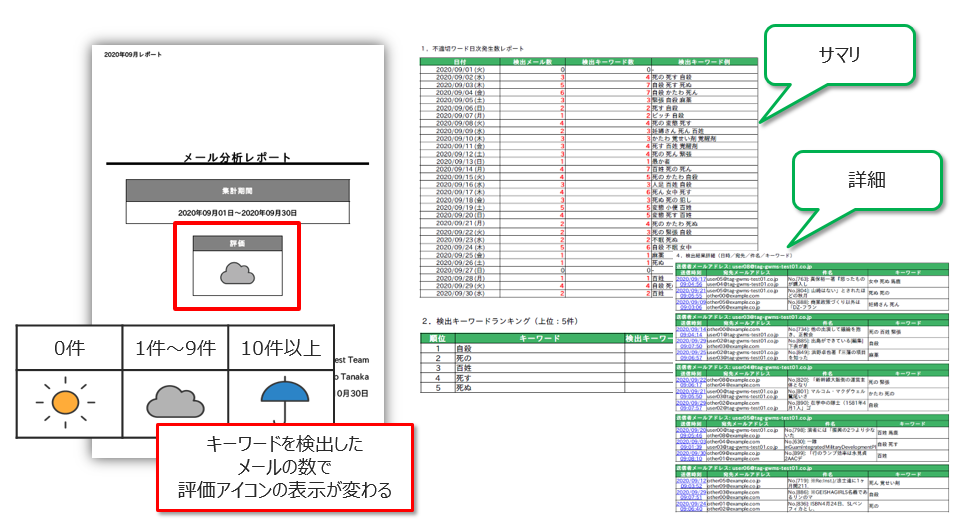The height and width of the screenshot is (526, 971).
Task: Click the 検出キーワード例 column header
Action: (705, 62)
